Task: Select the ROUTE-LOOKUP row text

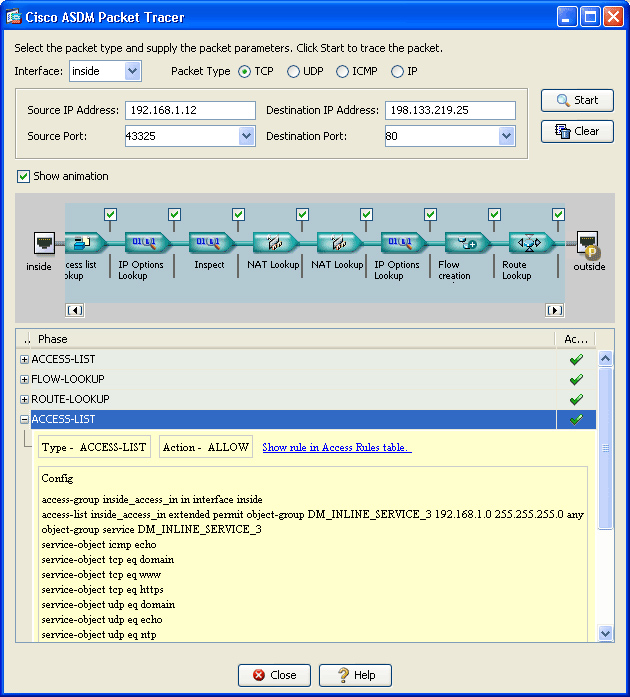Action: 70,399
